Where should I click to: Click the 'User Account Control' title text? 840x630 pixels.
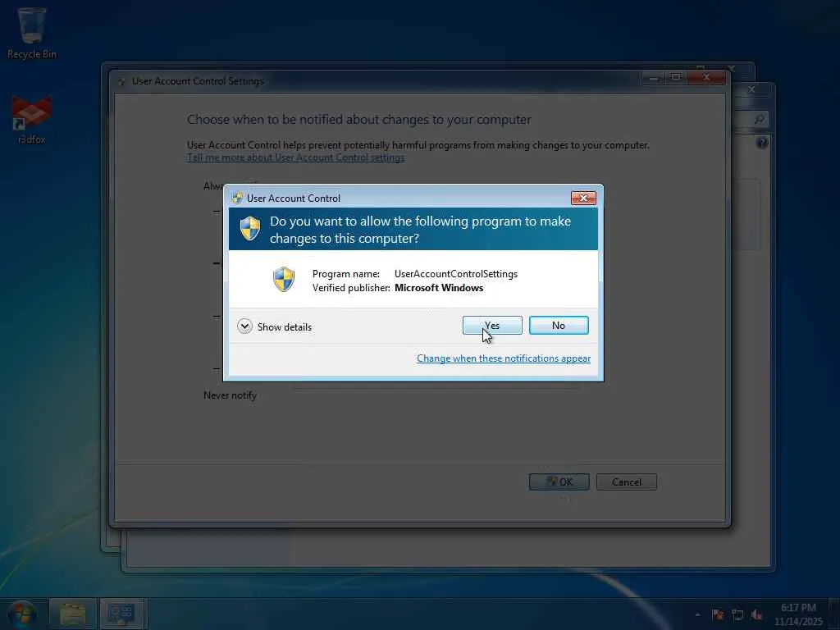(293, 199)
